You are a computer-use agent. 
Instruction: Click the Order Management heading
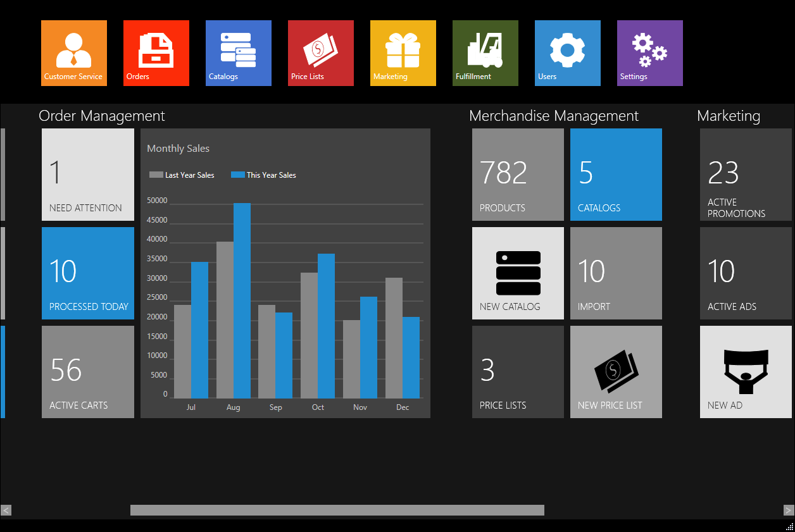[x=102, y=116]
